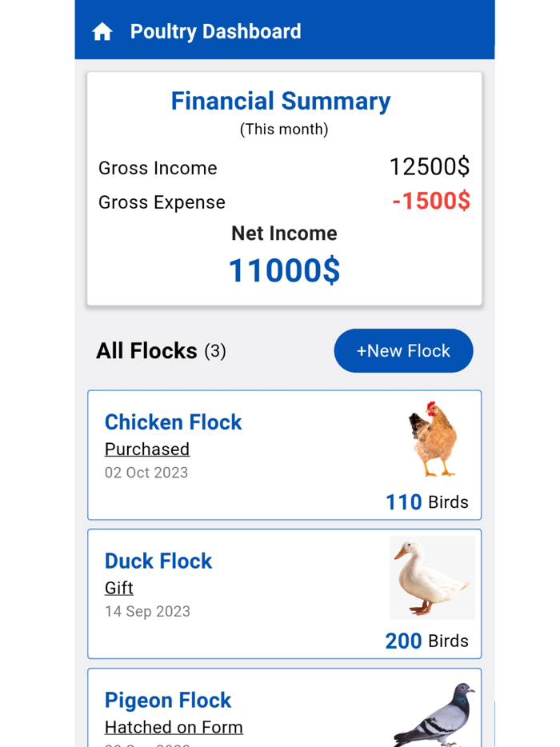Click the Gross Income value 12500$
Screen dimensions: 560x747
click(430, 167)
